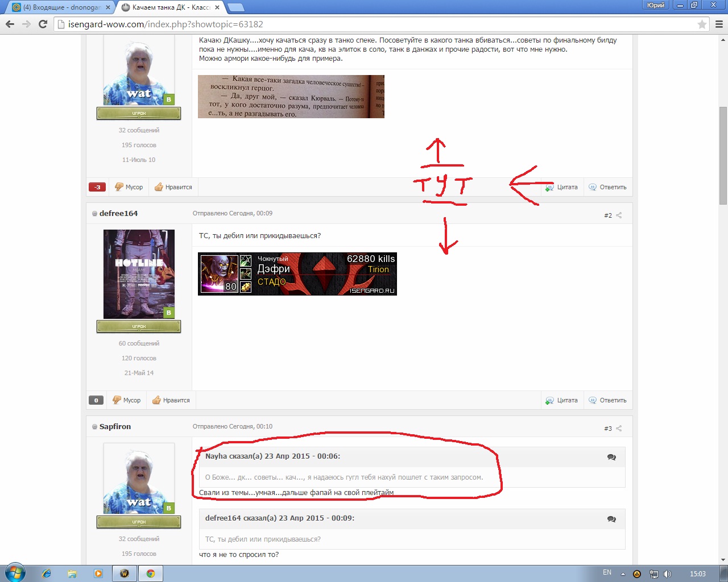The height and width of the screenshot is (582, 728).
Task: Open World of Warcraft taskbar icon
Action: pos(125,573)
